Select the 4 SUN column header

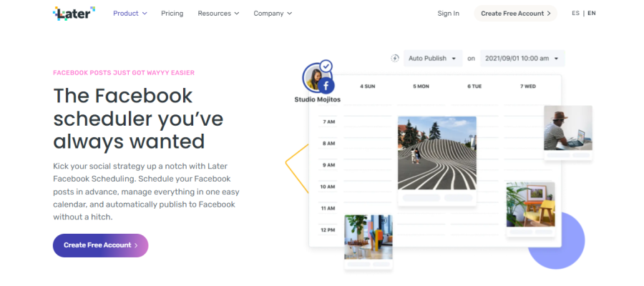click(x=368, y=87)
